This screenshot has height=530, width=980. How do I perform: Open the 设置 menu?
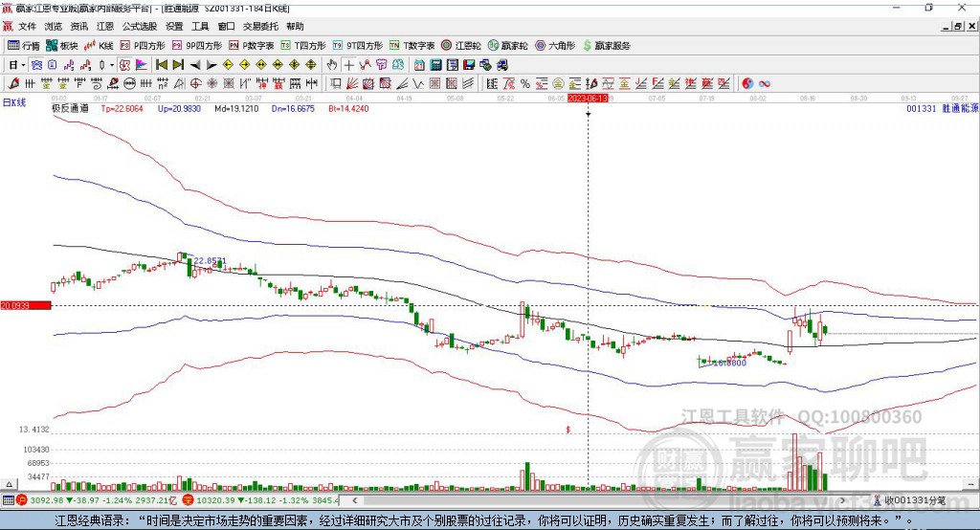(x=174, y=26)
